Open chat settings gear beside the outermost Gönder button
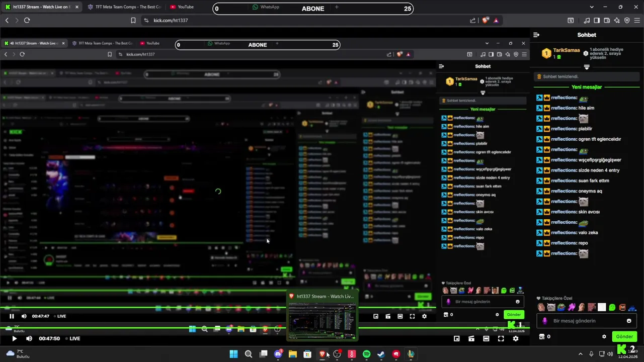Screen dimensions: 644x362 (x=604, y=337)
